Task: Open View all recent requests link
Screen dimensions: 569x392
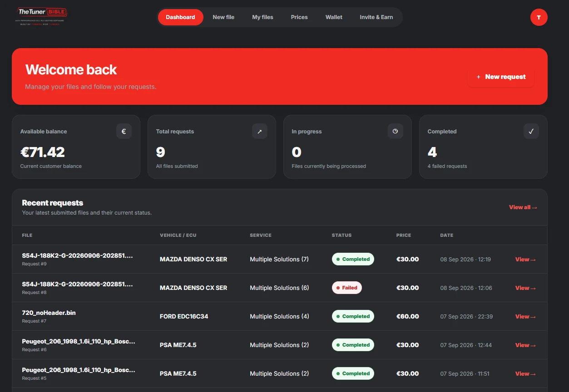Action: (523, 207)
